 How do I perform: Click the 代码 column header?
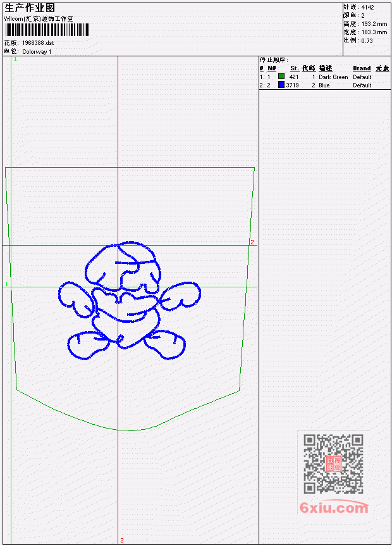pyautogui.click(x=309, y=68)
